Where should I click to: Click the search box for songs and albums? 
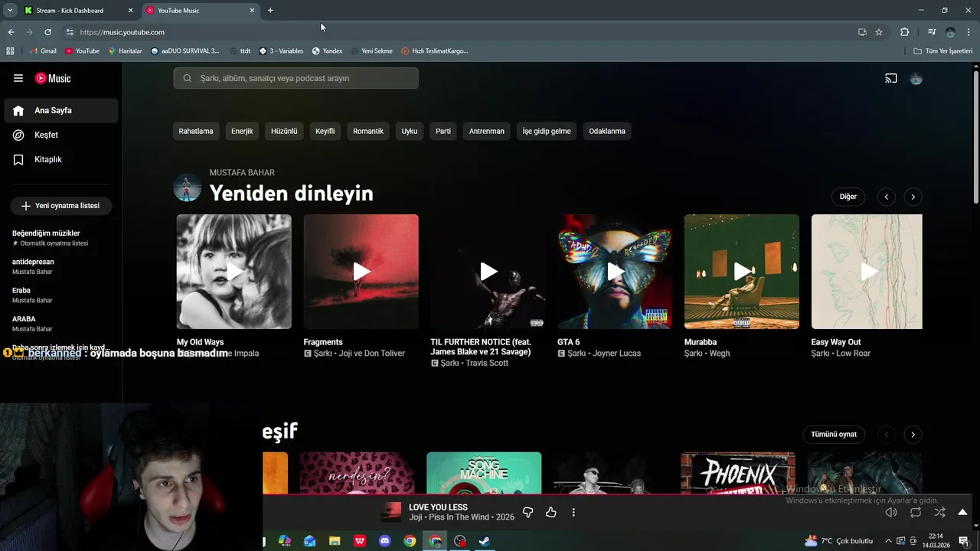tap(296, 78)
